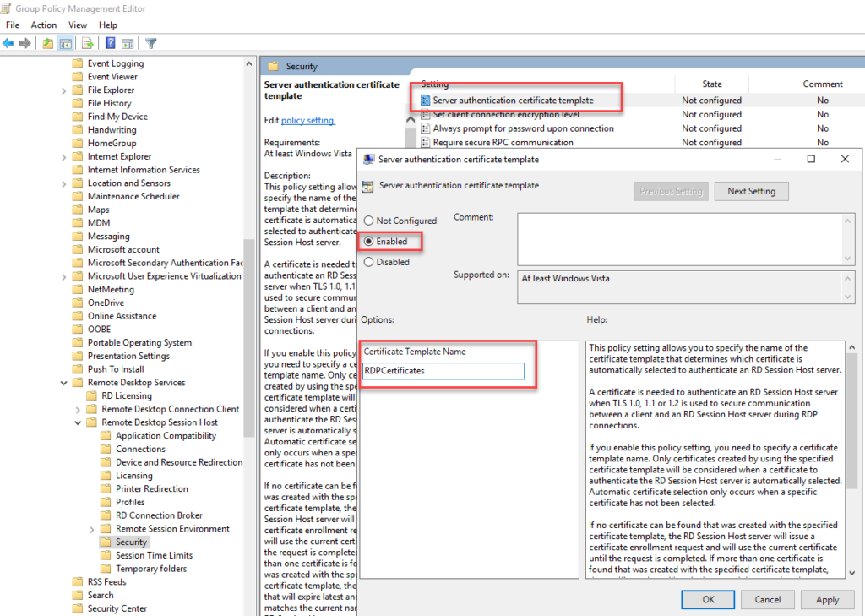Expand Microsoft User Experience Virtualization node
865x616 pixels.
coord(64,276)
